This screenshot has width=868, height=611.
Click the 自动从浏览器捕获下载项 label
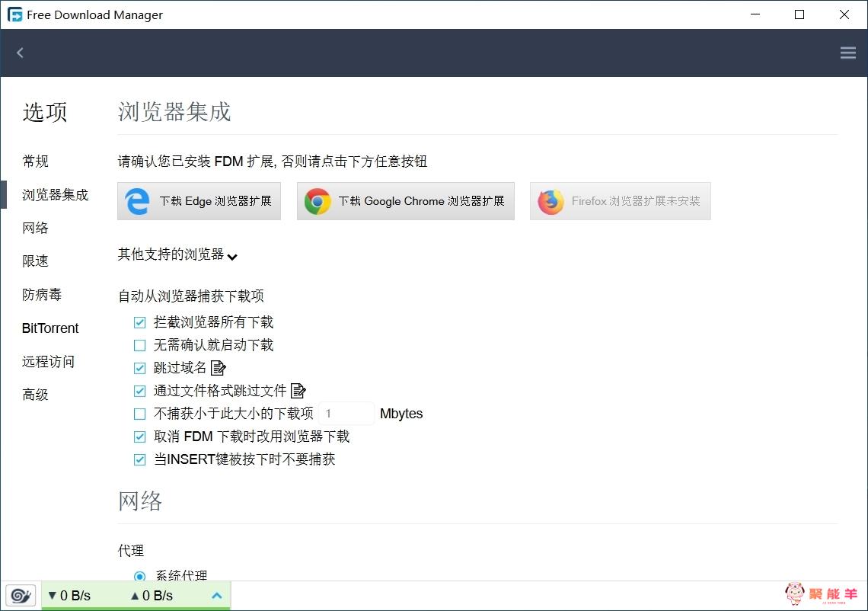(191, 296)
